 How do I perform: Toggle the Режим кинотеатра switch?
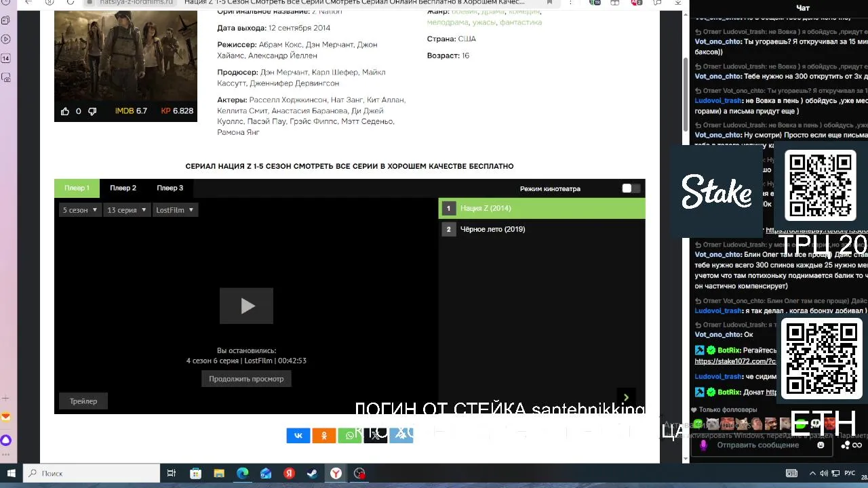click(631, 188)
